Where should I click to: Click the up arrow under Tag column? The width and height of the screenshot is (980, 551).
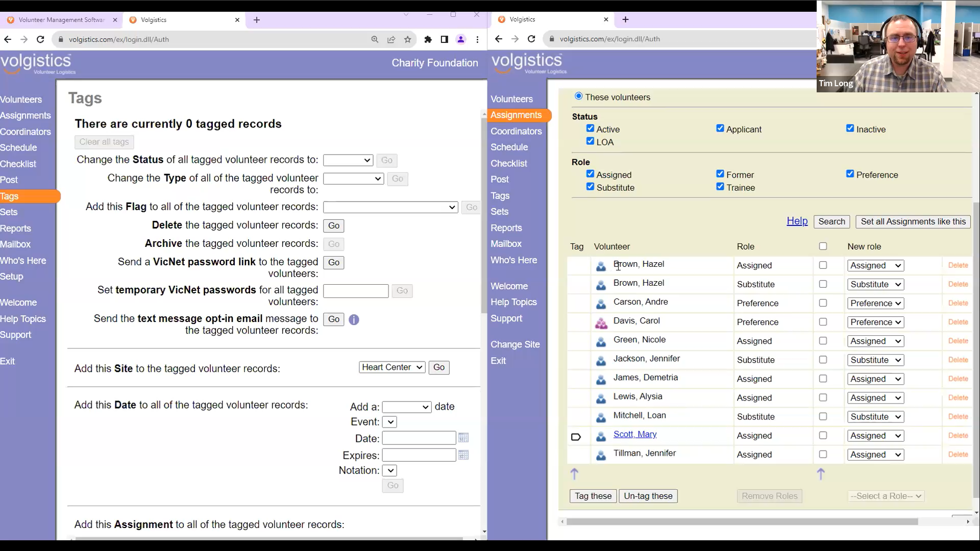click(x=574, y=474)
